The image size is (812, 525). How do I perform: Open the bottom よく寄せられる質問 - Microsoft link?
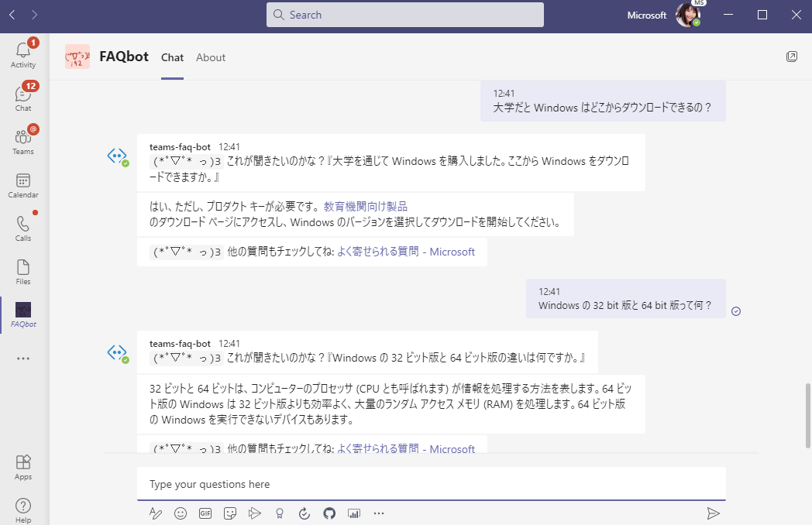tap(406, 448)
